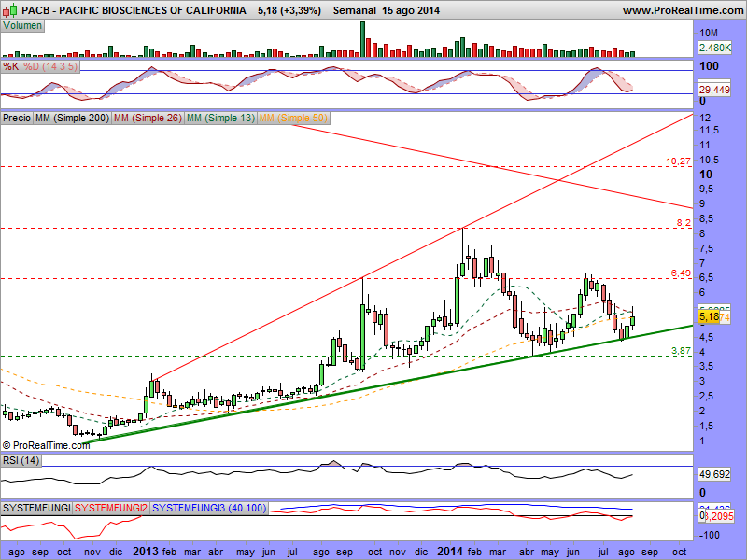Open the RSI (14) indicator label
The image size is (747, 560).
(x=21, y=460)
